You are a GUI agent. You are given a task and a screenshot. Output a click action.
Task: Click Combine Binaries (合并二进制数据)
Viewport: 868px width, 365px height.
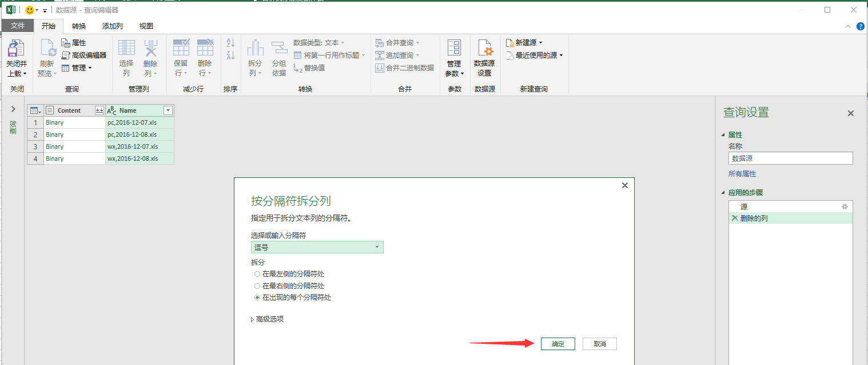click(405, 68)
